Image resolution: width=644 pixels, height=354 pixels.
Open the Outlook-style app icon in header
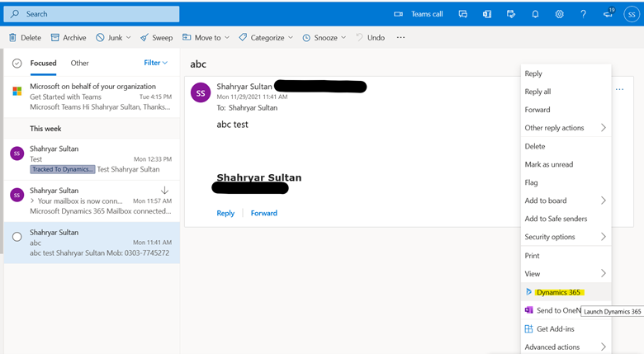coord(486,14)
